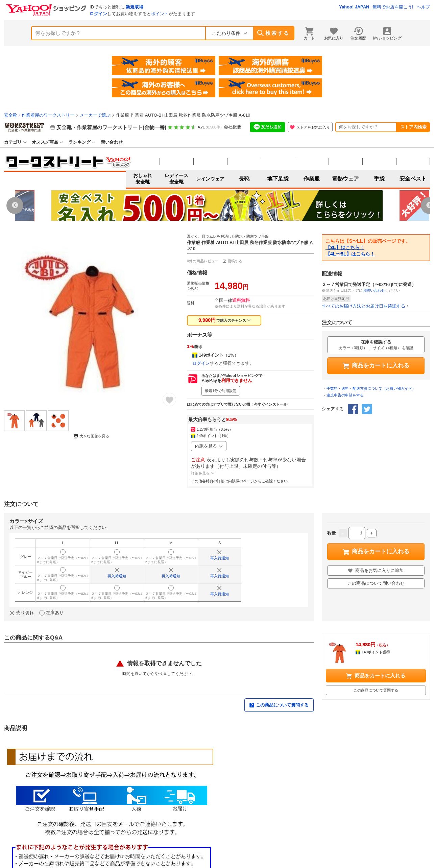434x868 pixels.
Task: Increase quantity with plus stepper
Action: (371, 533)
